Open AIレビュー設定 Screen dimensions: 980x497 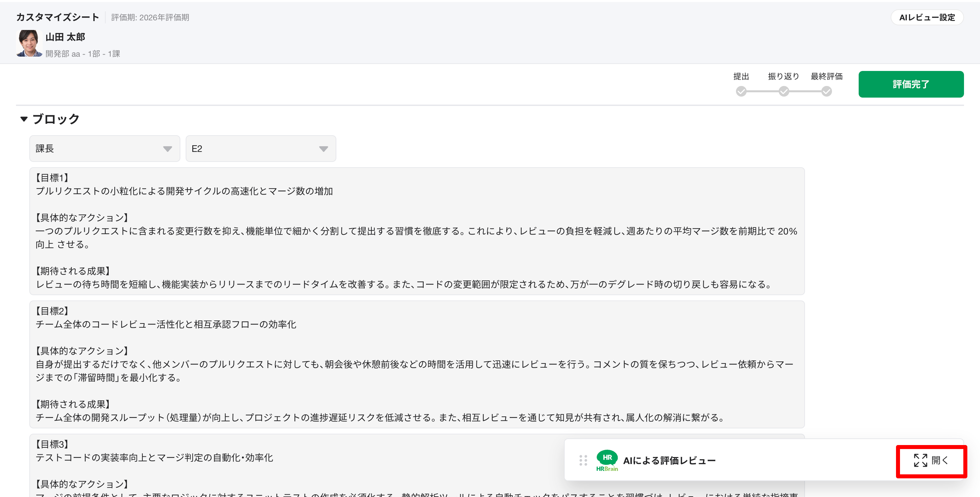click(927, 18)
